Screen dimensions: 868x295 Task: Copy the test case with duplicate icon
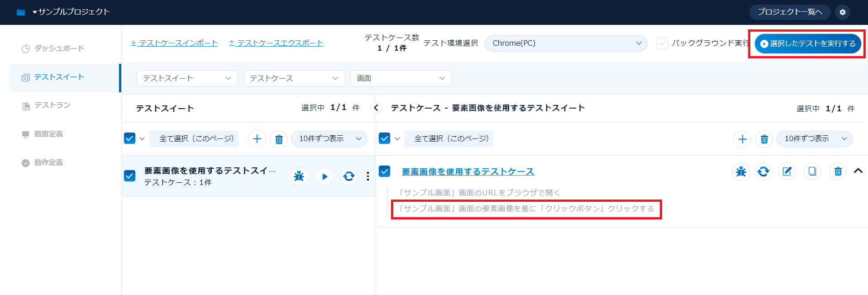812,171
